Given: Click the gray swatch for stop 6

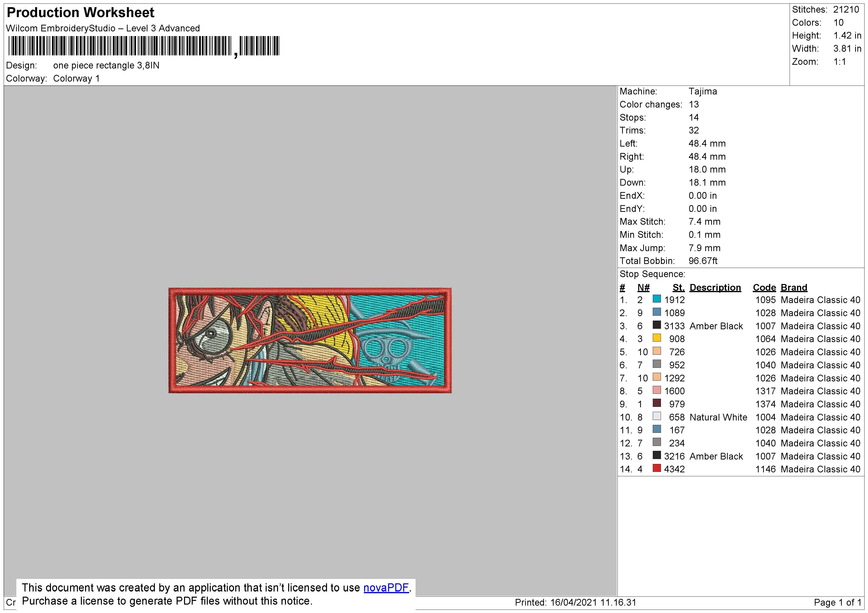Looking at the screenshot, I should point(657,364).
